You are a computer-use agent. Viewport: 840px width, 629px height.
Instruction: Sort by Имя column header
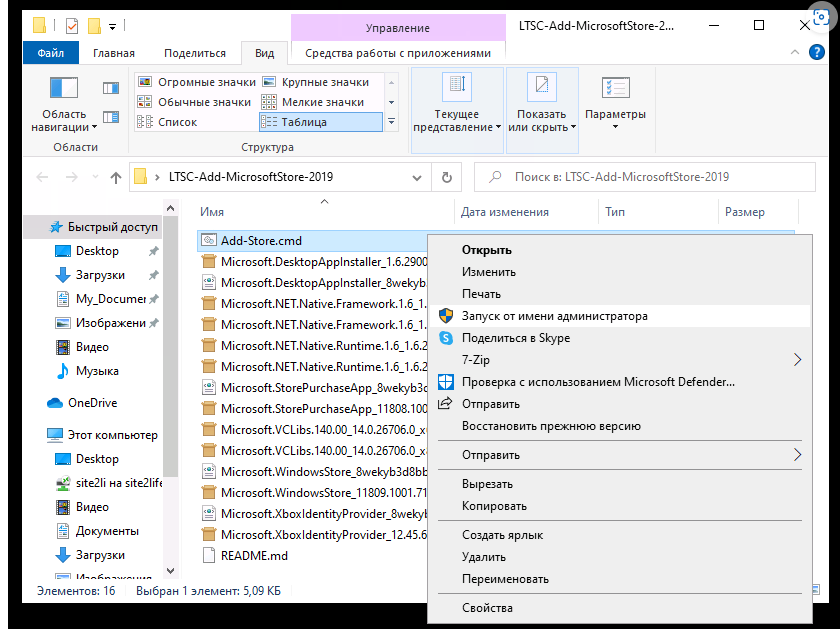pos(212,212)
